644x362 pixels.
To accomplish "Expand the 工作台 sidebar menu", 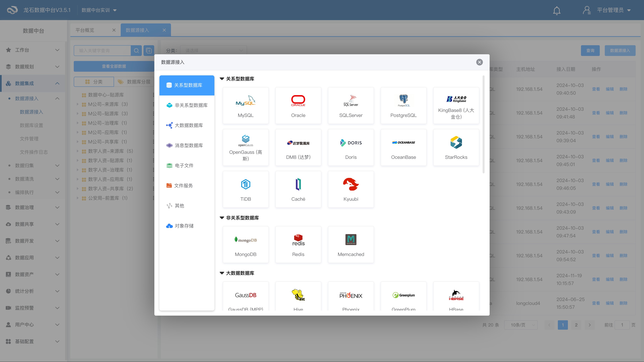I will point(33,50).
